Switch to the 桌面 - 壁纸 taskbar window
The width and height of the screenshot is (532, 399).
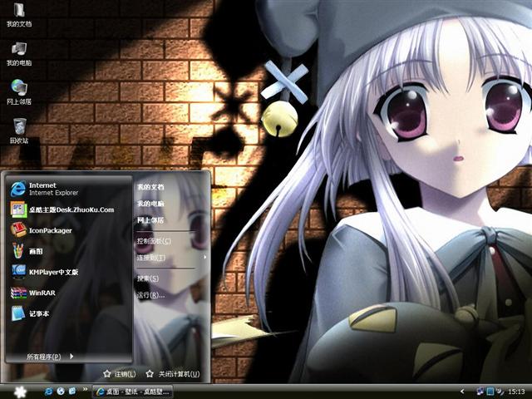click(x=133, y=392)
